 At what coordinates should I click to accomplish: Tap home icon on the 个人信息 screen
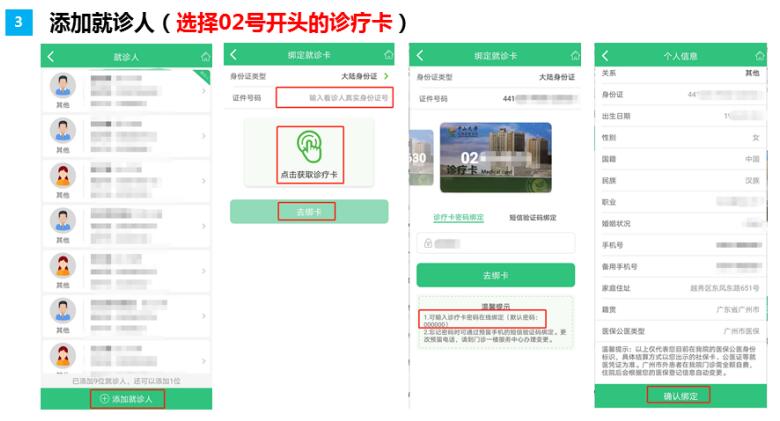(x=760, y=56)
